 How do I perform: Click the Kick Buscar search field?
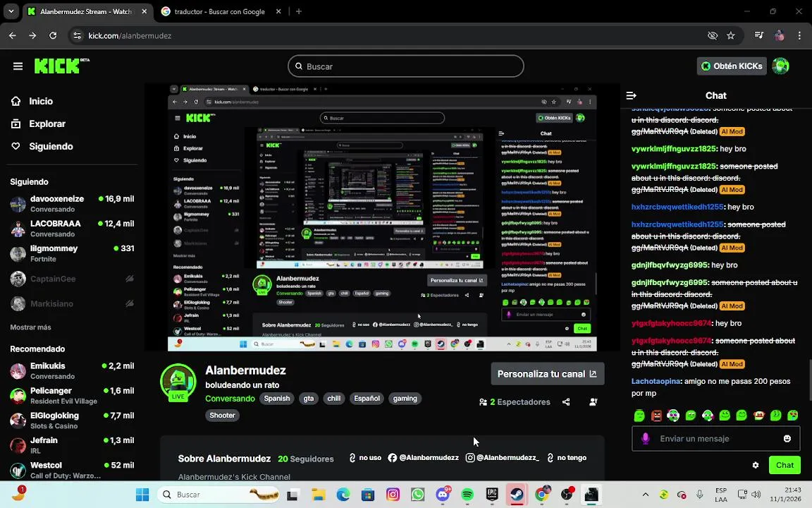point(405,66)
